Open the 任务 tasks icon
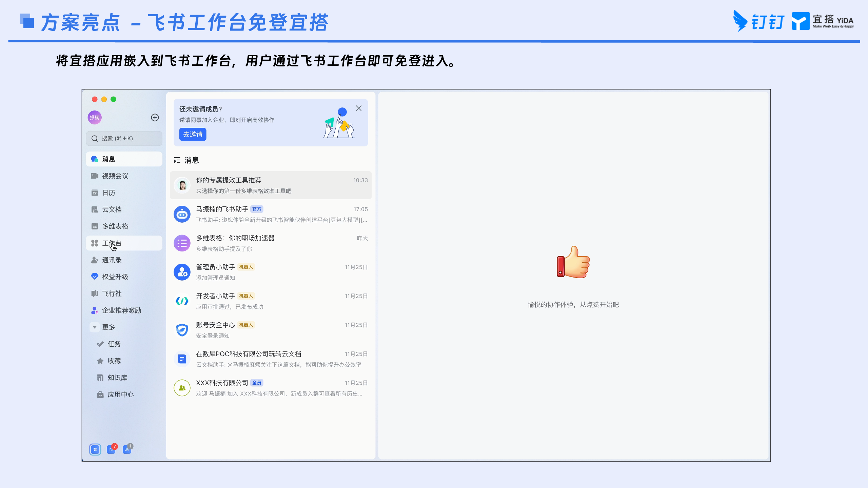The height and width of the screenshot is (488, 868). click(x=100, y=344)
